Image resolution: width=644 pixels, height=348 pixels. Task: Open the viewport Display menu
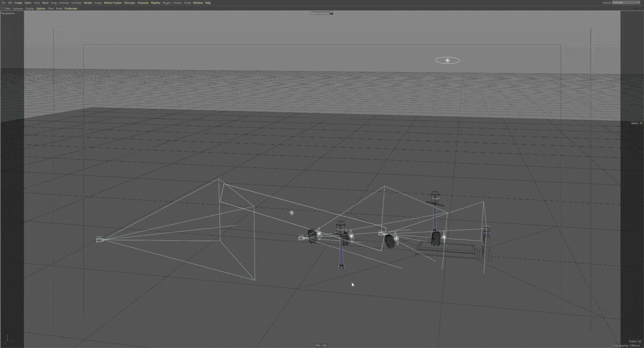(29, 9)
